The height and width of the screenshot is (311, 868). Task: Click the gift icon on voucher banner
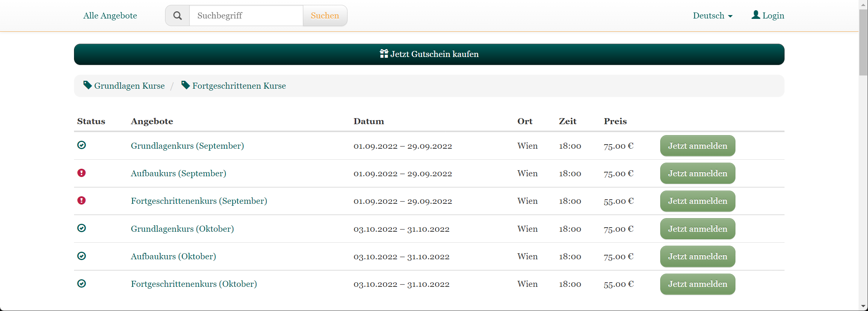pyautogui.click(x=384, y=54)
